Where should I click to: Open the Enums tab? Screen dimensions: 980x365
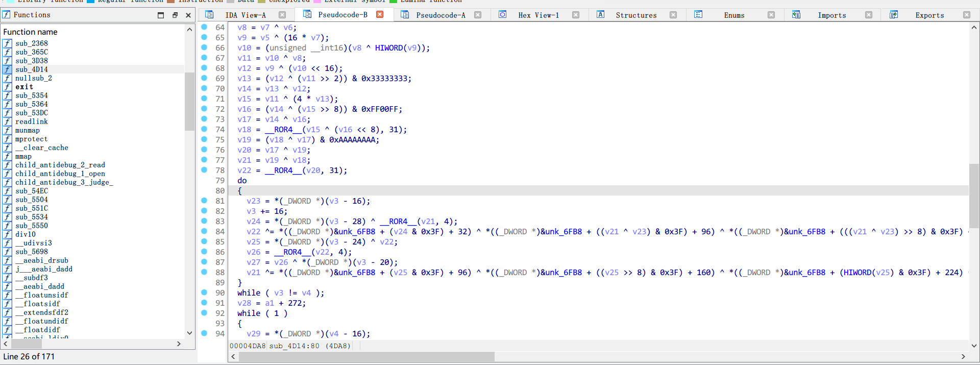point(734,15)
